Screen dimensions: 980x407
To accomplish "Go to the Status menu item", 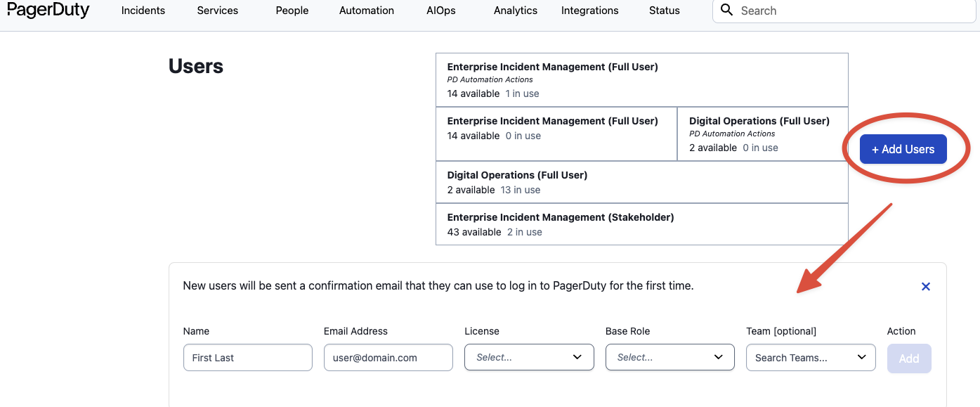I will (x=665, y=11).
